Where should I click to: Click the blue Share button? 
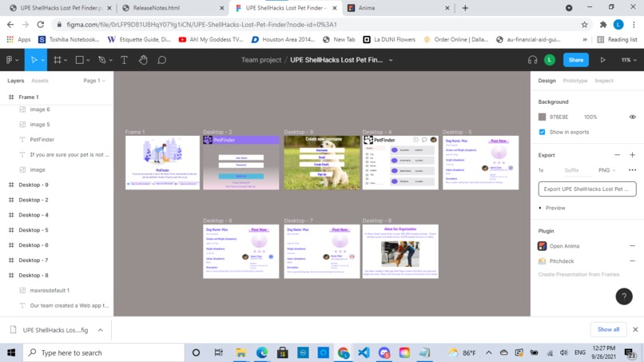click(x=576, y=60)
